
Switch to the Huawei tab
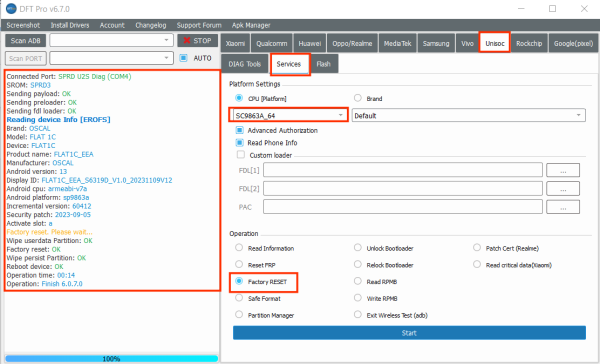coord(310,43)
